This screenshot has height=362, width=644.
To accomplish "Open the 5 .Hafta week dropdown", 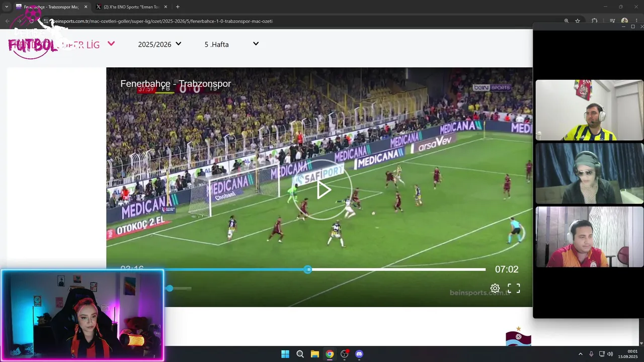I will pos(231,44).
